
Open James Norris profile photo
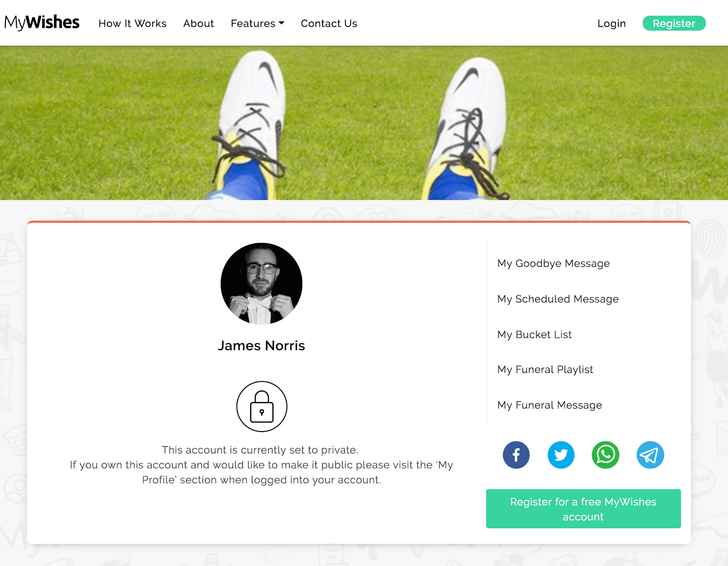click(x=262, y=283)
